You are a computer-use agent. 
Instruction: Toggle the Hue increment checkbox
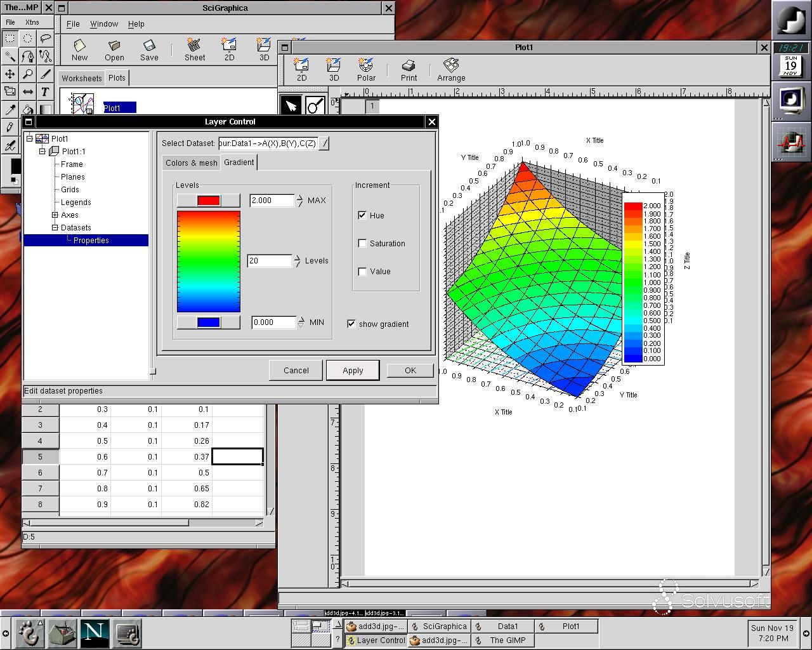click(x=362, y=215)
